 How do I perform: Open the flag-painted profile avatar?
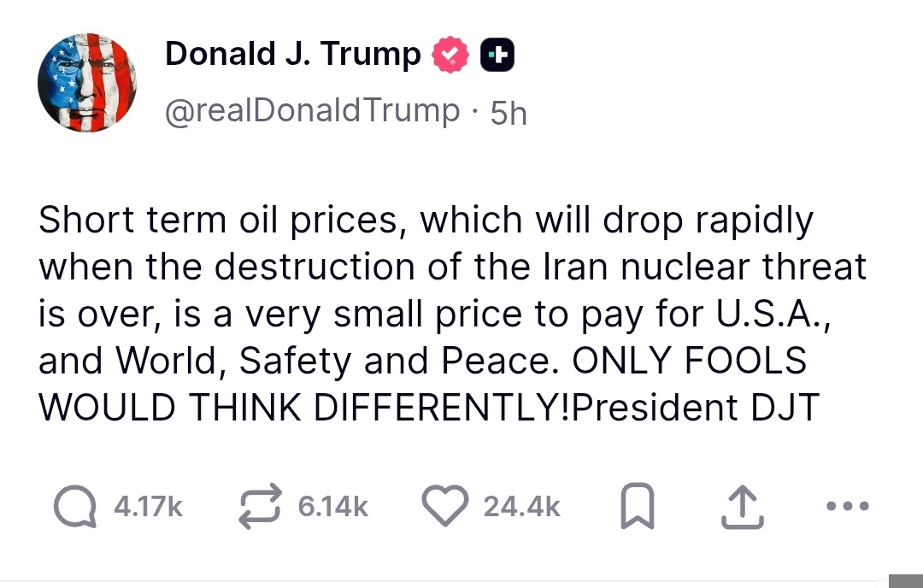pos(88,83)
